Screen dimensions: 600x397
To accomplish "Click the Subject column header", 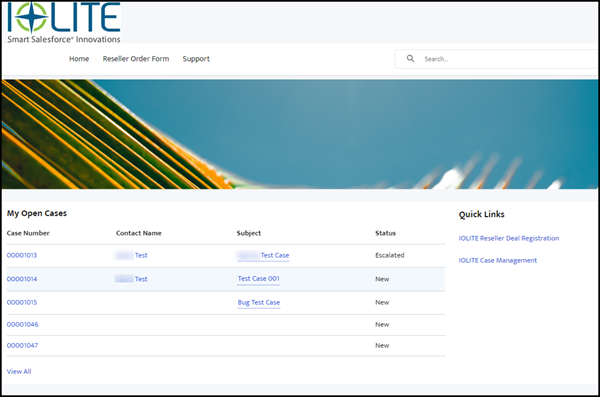I will click(x=249, y=233).
